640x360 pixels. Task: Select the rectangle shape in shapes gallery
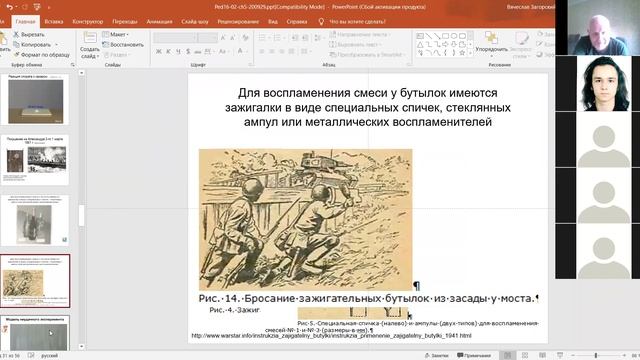point(445,36)
